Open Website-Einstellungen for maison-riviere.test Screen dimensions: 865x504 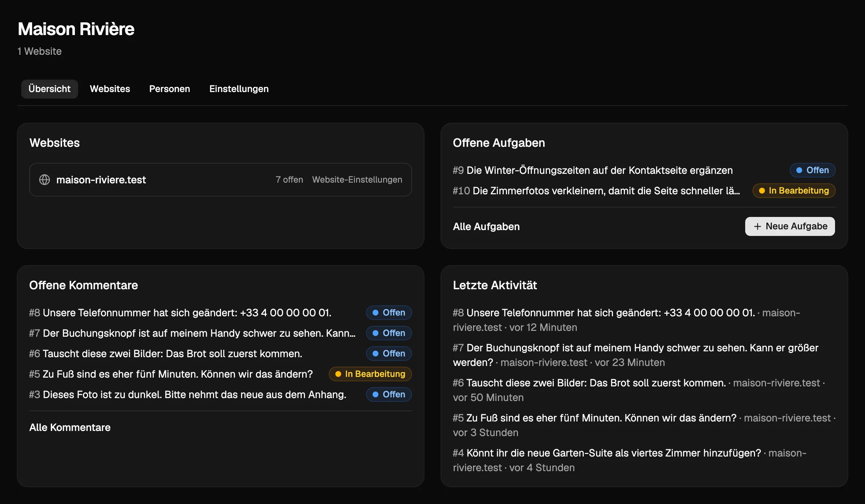357,180
